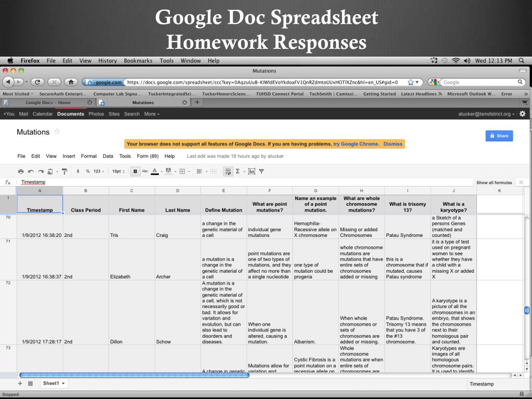Undo the last action

31,171
